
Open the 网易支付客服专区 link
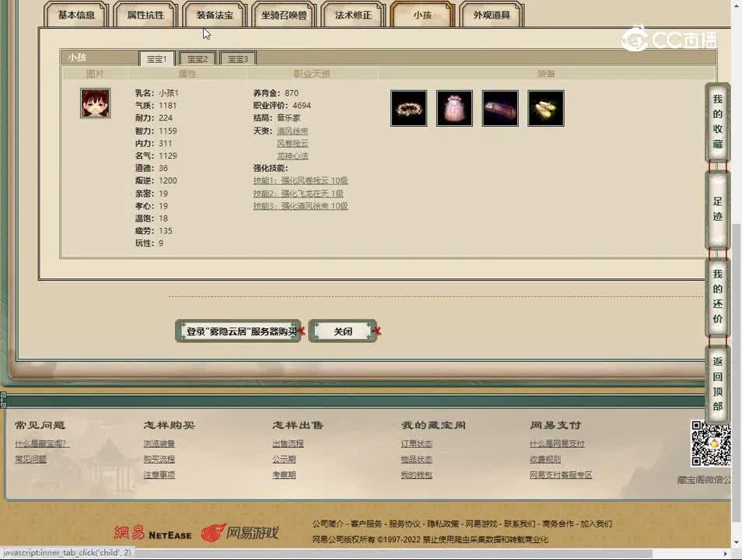(561, 474)
